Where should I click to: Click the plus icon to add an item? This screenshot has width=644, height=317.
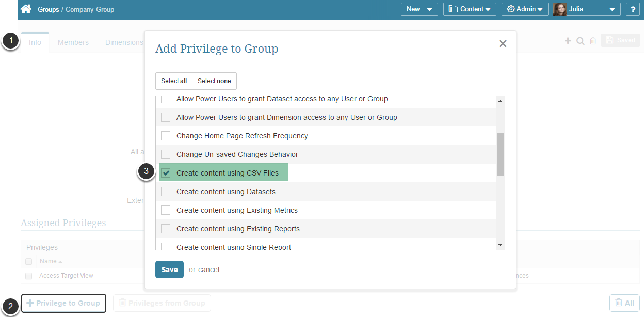568,40
